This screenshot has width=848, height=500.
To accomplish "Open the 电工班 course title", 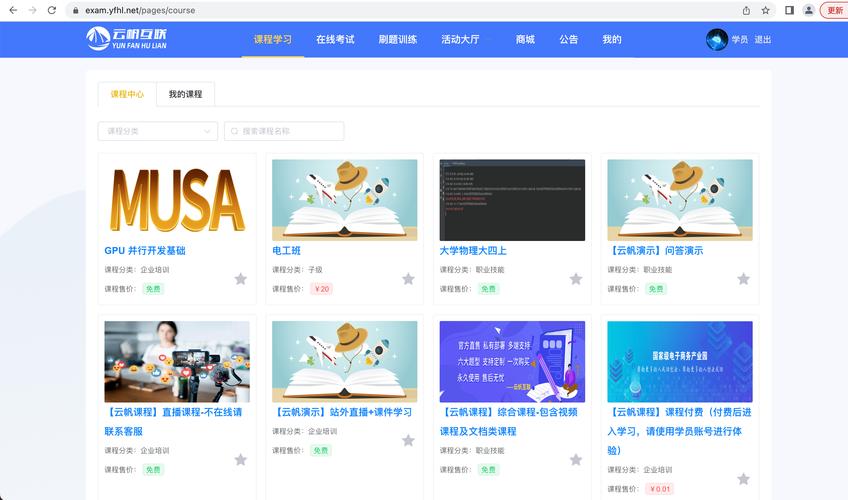I will pyautogui.click(x=286, y=250).
